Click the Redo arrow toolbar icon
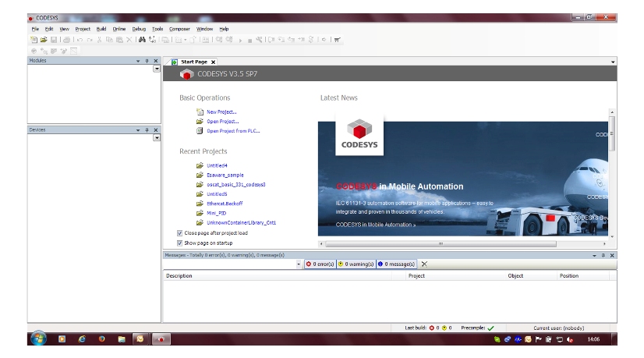The image size is (644, 358). [90, 40]
